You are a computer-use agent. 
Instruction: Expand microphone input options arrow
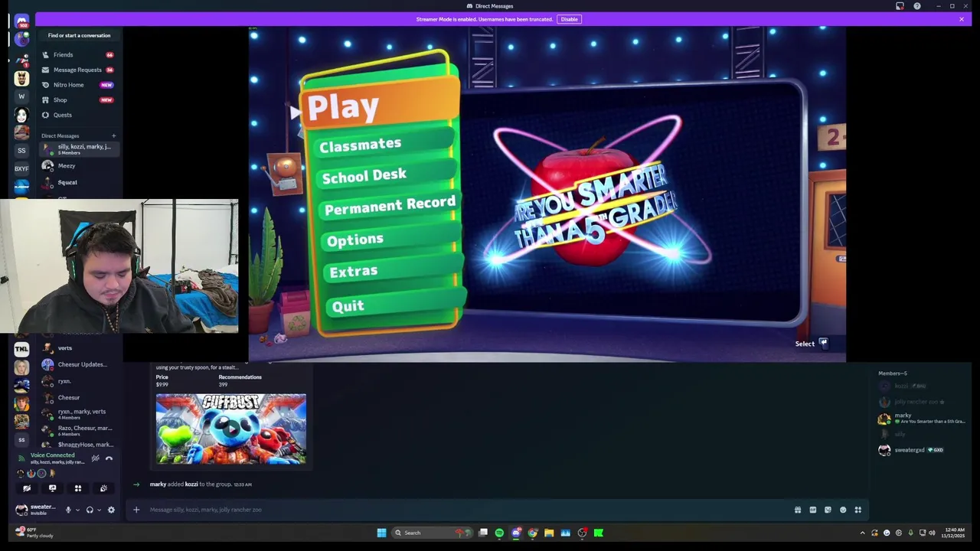tap(77, 510)
